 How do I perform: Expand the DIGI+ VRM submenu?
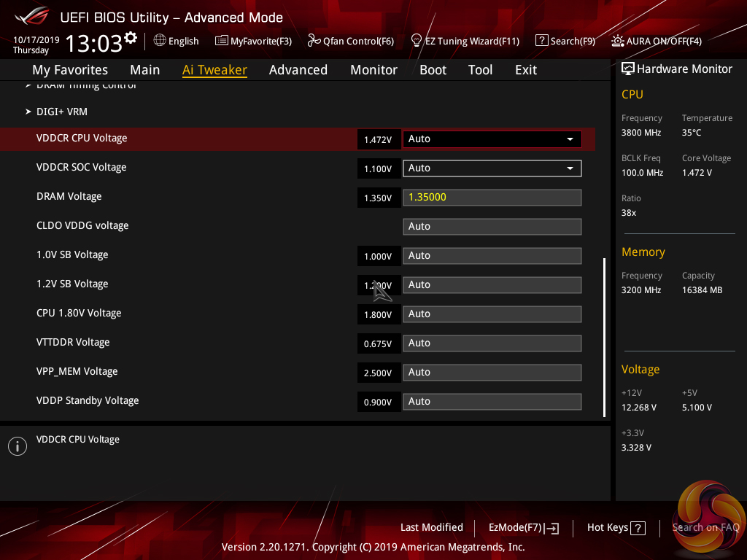click(x=62, y=112)
